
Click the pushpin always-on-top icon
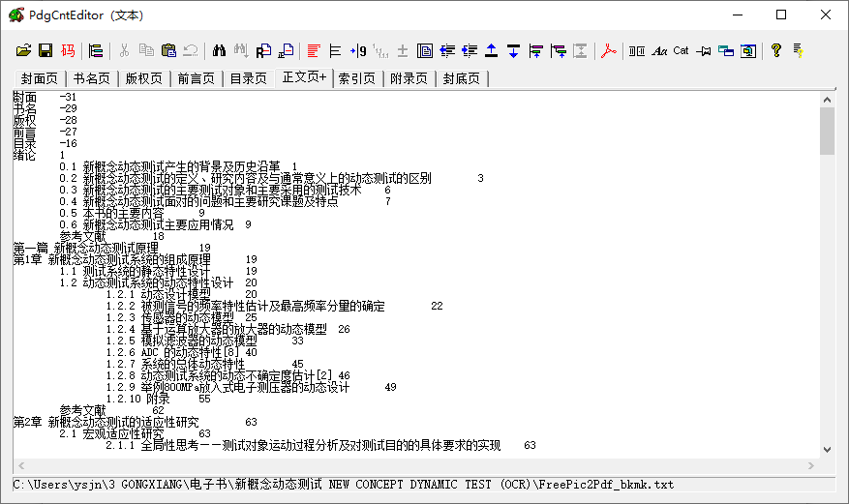pos(704,51)
